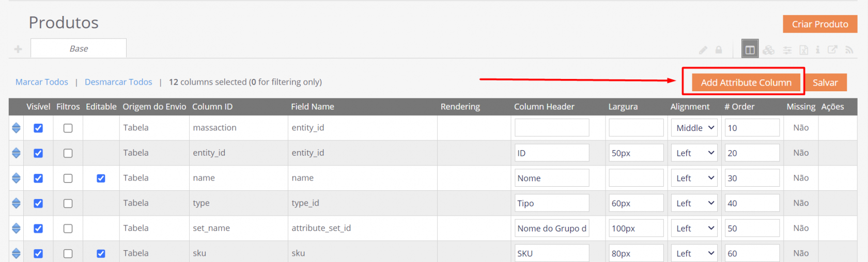
Task: Click the pencil edit icon
Action: tap(703, 50)
